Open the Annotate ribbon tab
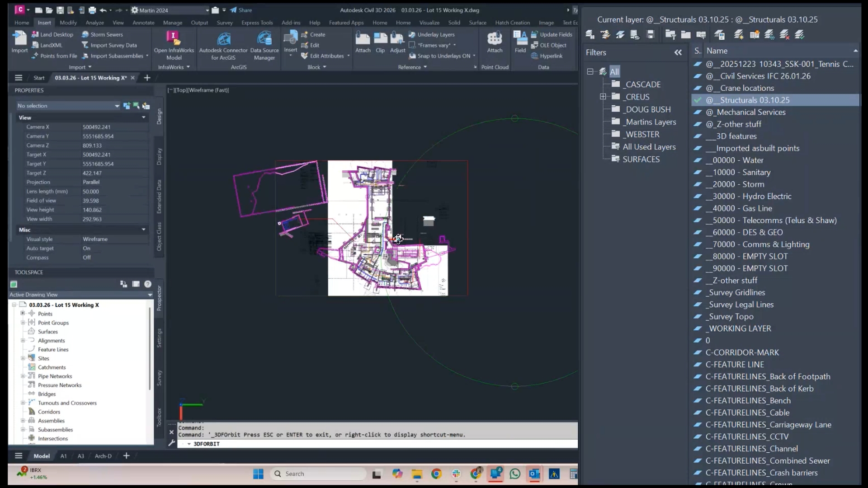The image size is (868, 488). pyautogui.click(x=143, y=23)
